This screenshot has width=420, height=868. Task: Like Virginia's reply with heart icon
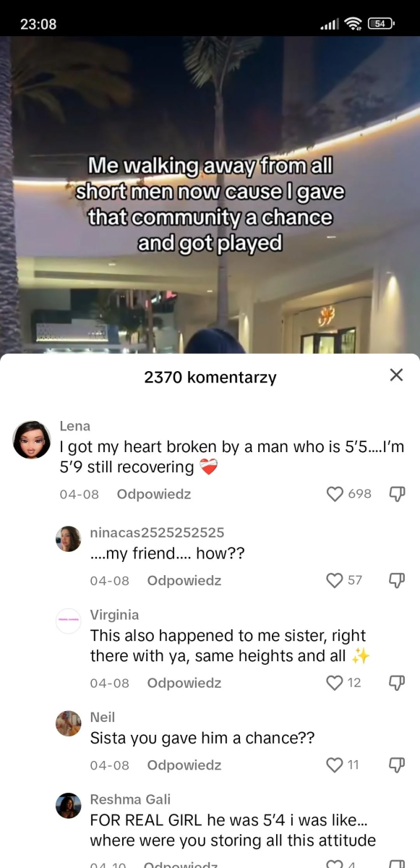pos(335,683)
